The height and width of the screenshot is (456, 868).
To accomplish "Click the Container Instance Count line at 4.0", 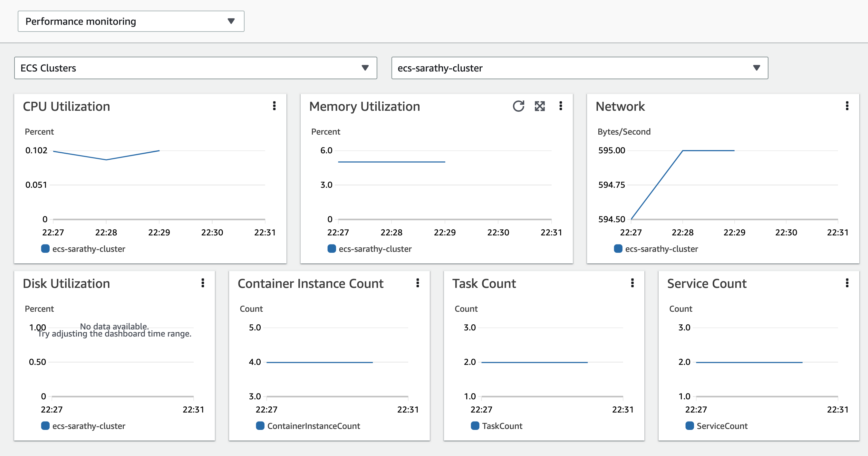I will 319,362.
